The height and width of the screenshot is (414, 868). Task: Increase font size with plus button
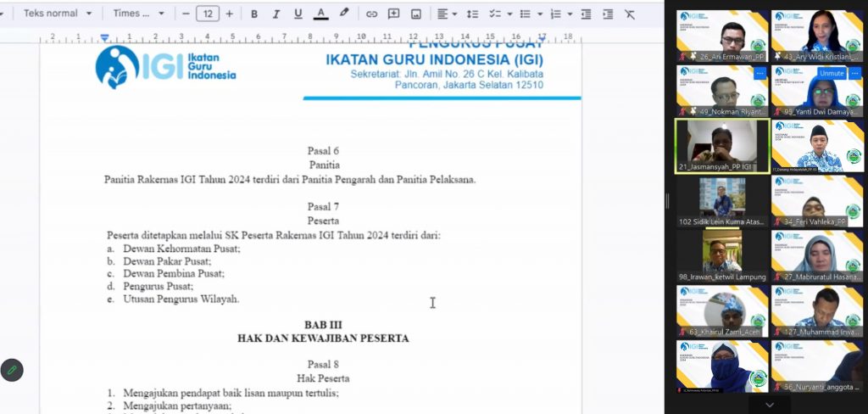[229, 14]
